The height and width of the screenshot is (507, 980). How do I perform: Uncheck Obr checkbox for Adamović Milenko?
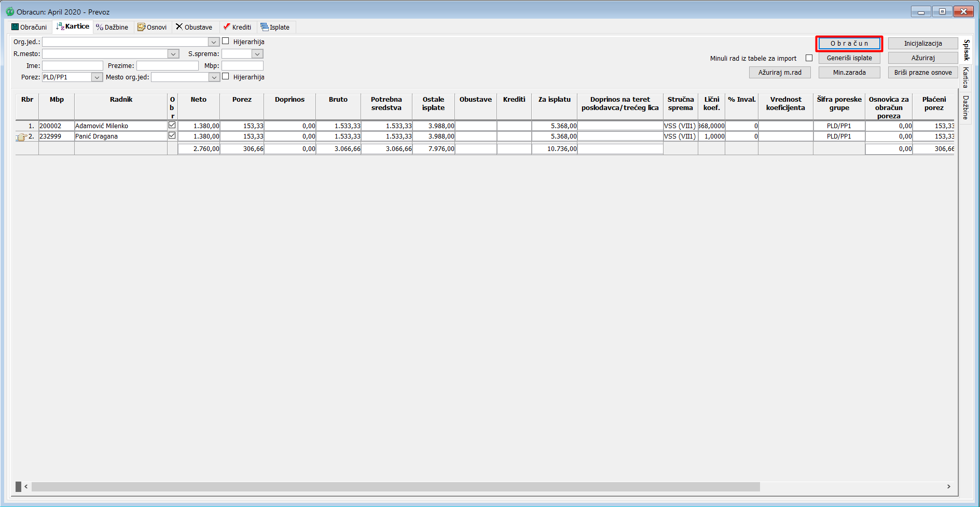click(x=172, y=125)
